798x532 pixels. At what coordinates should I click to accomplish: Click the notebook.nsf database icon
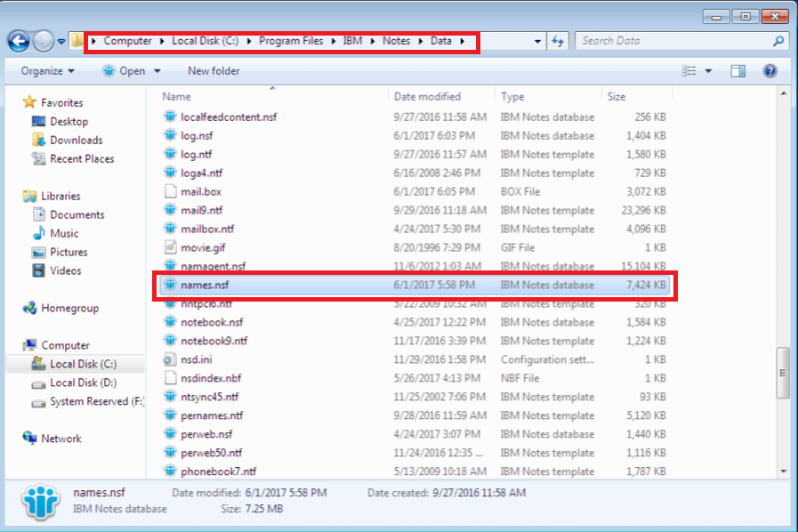click(170, 321)
